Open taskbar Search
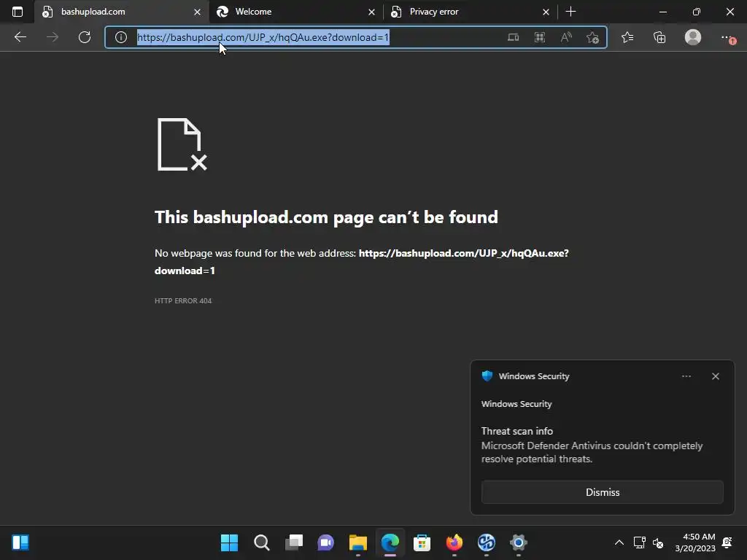The width and height of the screenshot is (747, 560). tap(262, 542)
